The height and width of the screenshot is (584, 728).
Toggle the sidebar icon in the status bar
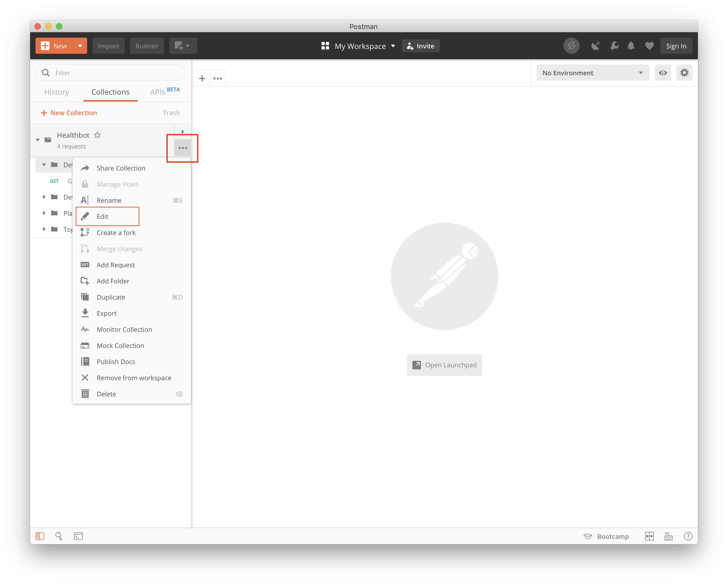pyautogui.click(x=40, y=536)
